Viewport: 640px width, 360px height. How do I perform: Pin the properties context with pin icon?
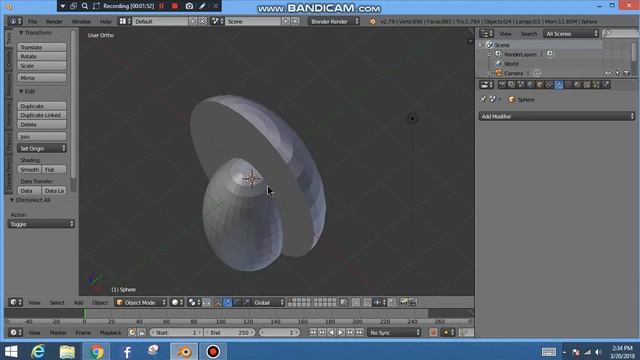pos(483,99)
